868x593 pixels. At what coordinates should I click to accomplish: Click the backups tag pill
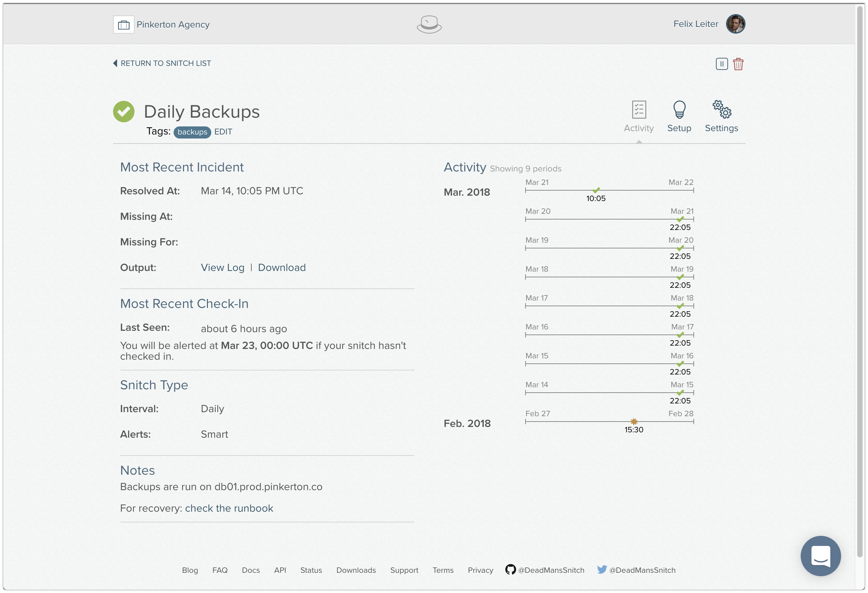[192, 132]
